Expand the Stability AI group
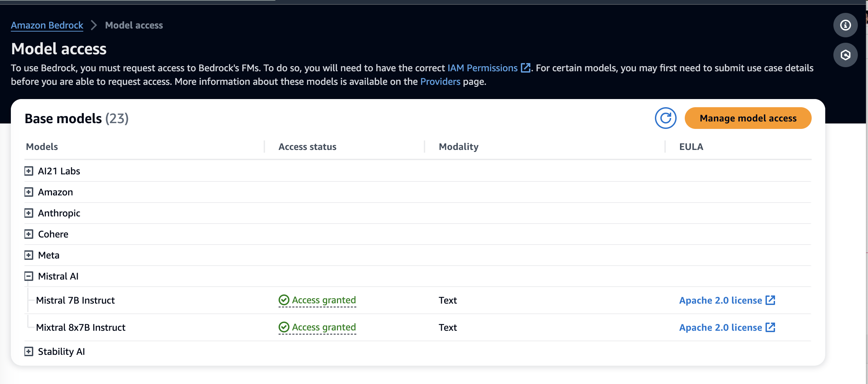The image size is (868, 384). (x=29, y=351)
